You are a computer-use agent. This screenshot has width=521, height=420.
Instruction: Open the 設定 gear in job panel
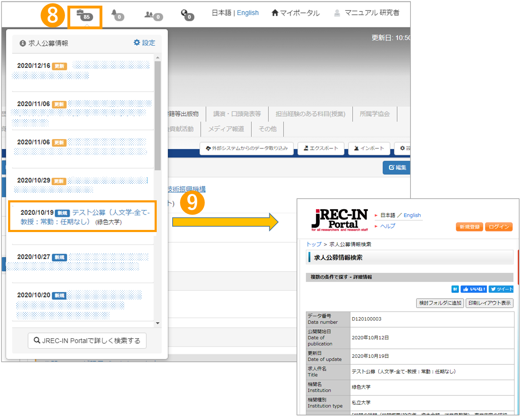[144, 43]
